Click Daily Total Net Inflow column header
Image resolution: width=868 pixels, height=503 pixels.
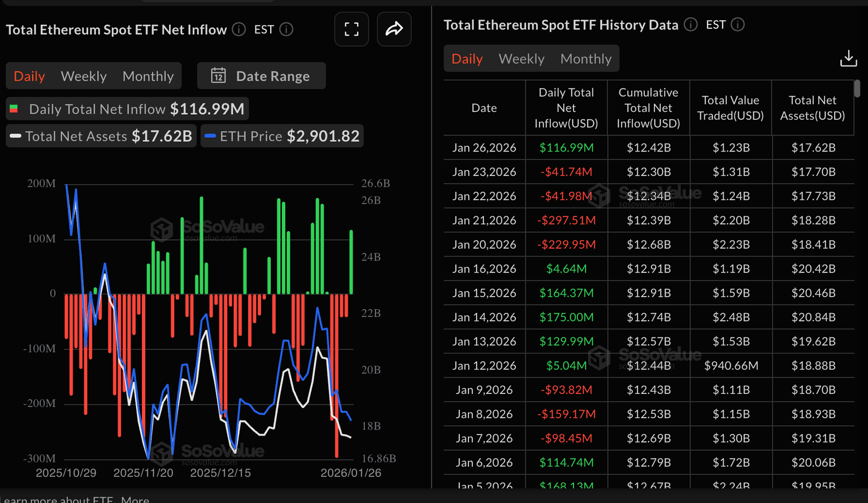[x=566, y=108]
